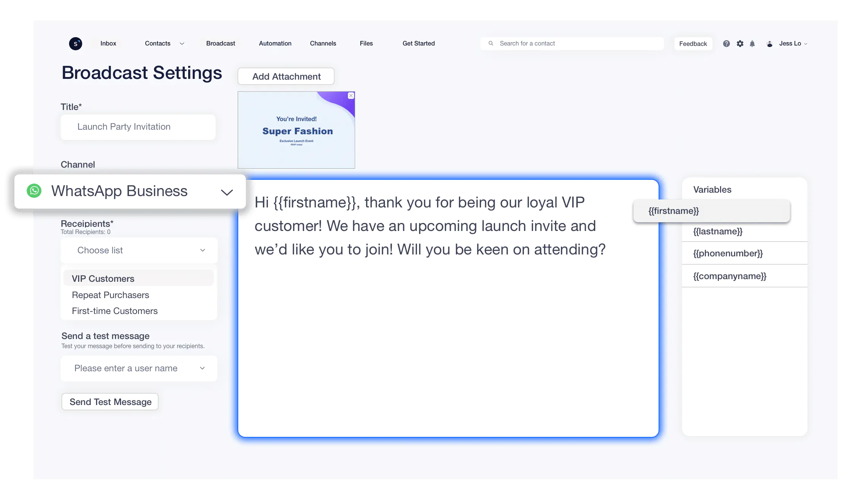Screen dimensions: 868x493
Task: Click the Get Started menu item
Action: (418, 43)
